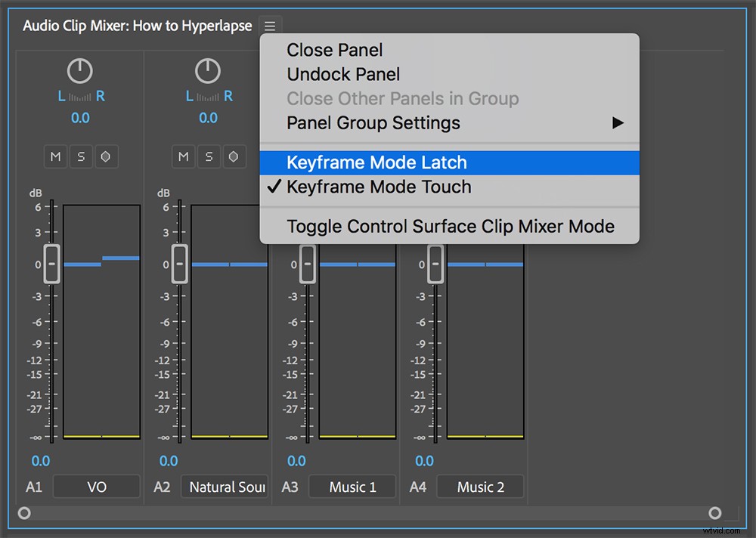Image resolution: width=756 pixels, height=538 pixels.
Task: Select Keyframe Mode Latch
Action: tap(376, 162)
